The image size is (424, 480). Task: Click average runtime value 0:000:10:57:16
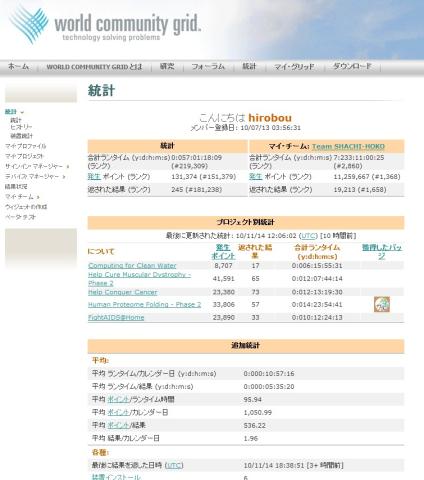coord(269,374)
